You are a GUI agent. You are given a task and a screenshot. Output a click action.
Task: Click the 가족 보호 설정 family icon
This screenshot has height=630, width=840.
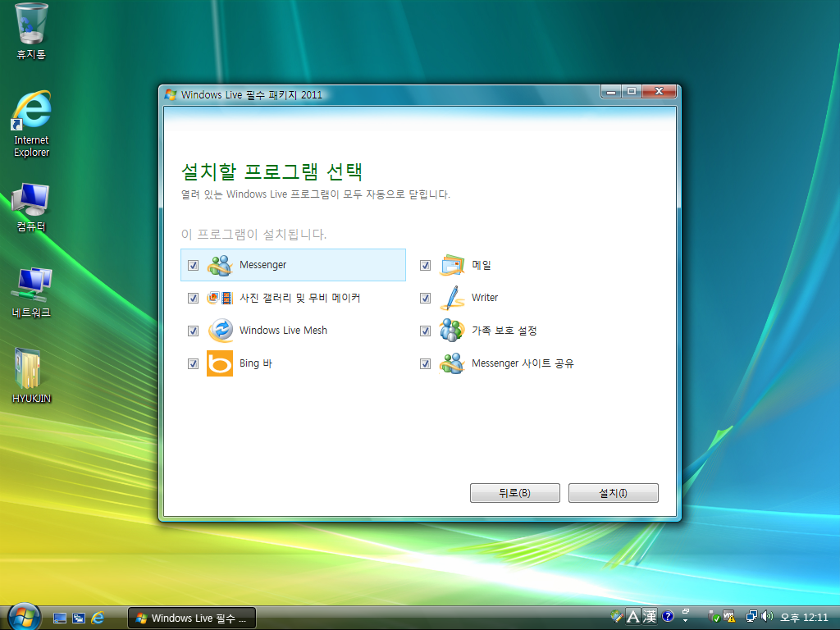click(x=452, y=331)
